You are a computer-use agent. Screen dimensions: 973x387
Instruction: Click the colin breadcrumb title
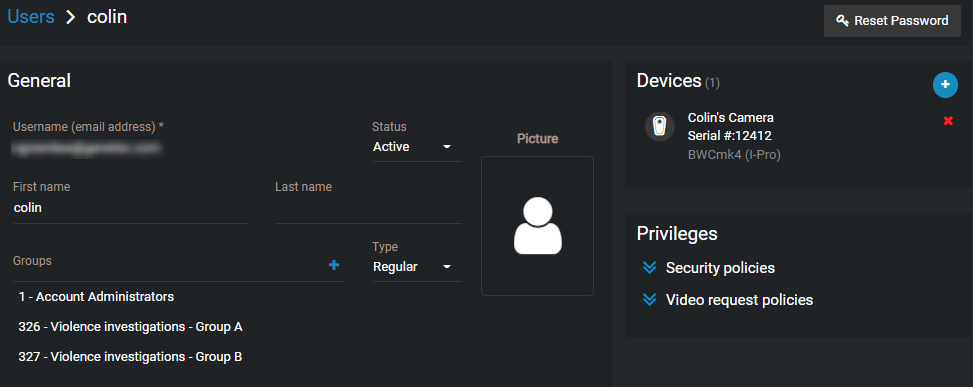(x=107, y=17)
